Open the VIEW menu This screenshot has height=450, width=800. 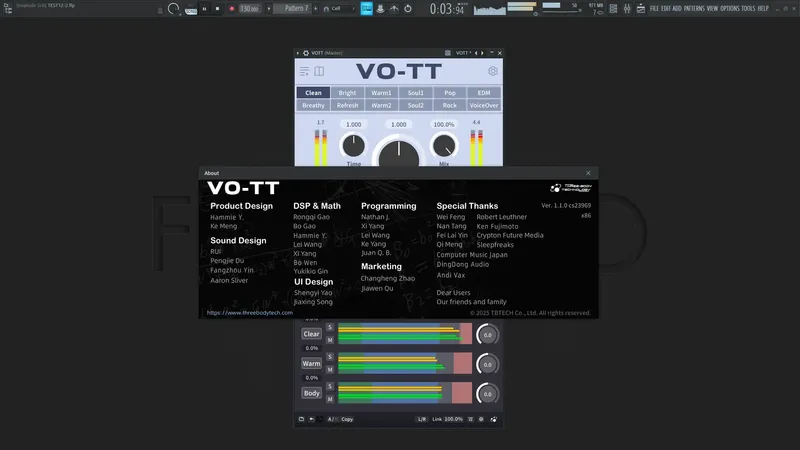(x=712, y=9)
